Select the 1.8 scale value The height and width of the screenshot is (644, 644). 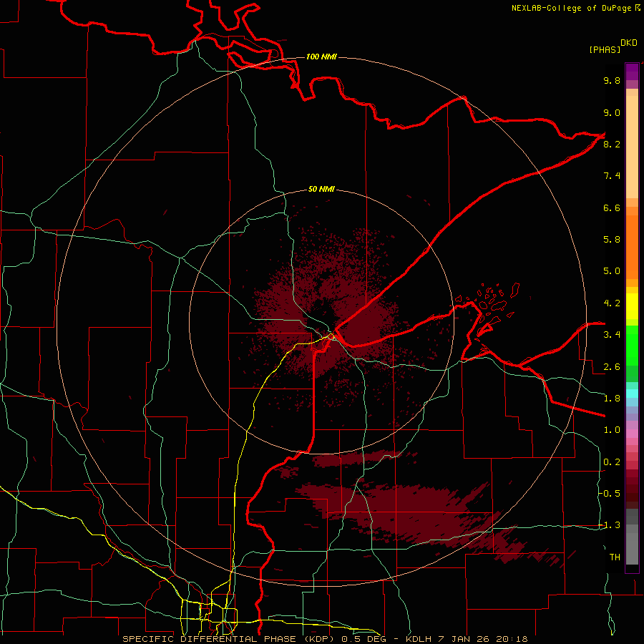coord(612,399)
